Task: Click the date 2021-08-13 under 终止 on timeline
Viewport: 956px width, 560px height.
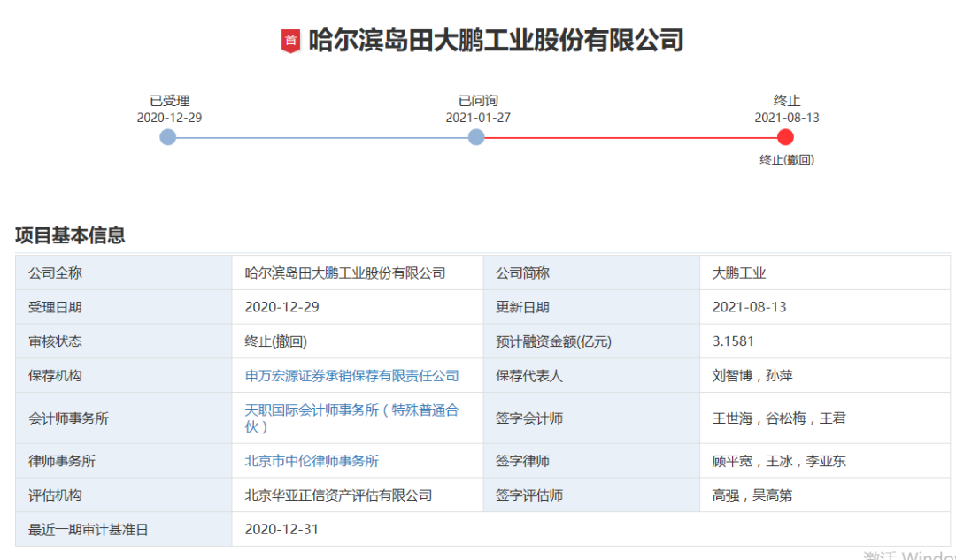Action: pos(787,118)
